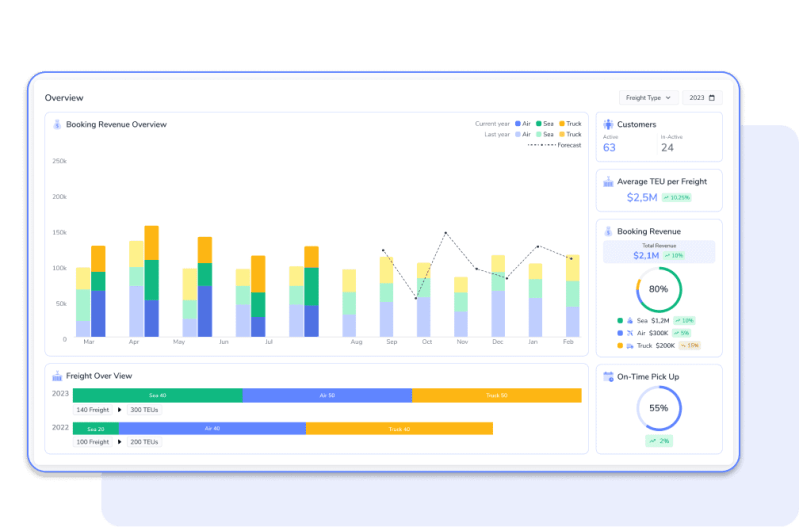Click the 140 Freight tag

click(x=92, y=410)
